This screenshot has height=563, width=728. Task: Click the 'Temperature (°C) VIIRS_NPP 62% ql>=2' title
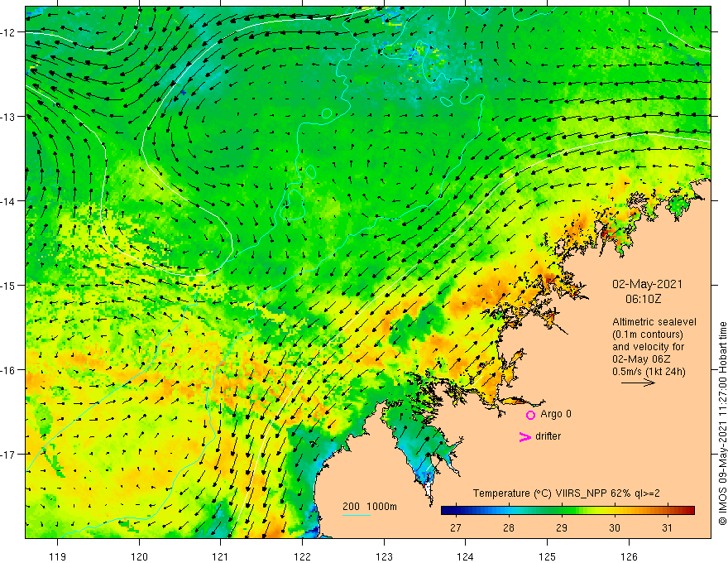click(x=567, y=493)
